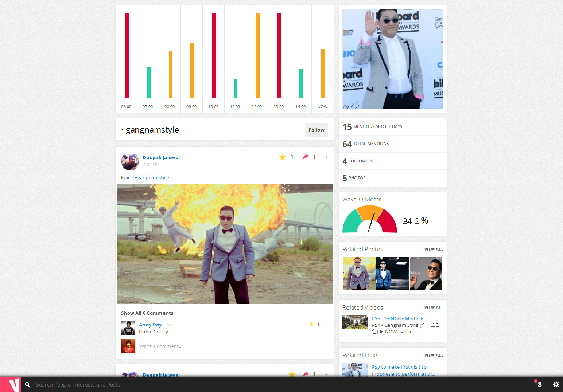Open the Psy to make first visit link
This screenshot has height=392, width=563.
click(x=403, y=370)
